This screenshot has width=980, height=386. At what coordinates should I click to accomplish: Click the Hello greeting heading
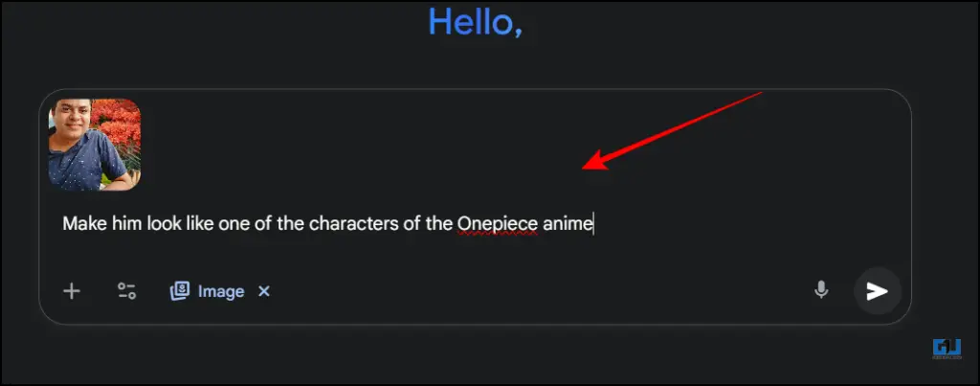pos(475,23)
